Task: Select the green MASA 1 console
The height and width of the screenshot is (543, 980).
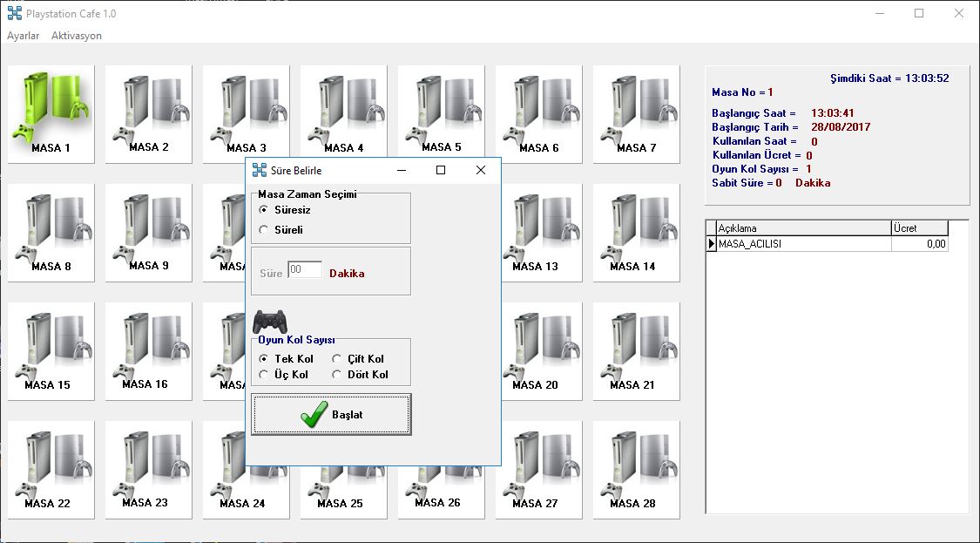Action: 51,114
